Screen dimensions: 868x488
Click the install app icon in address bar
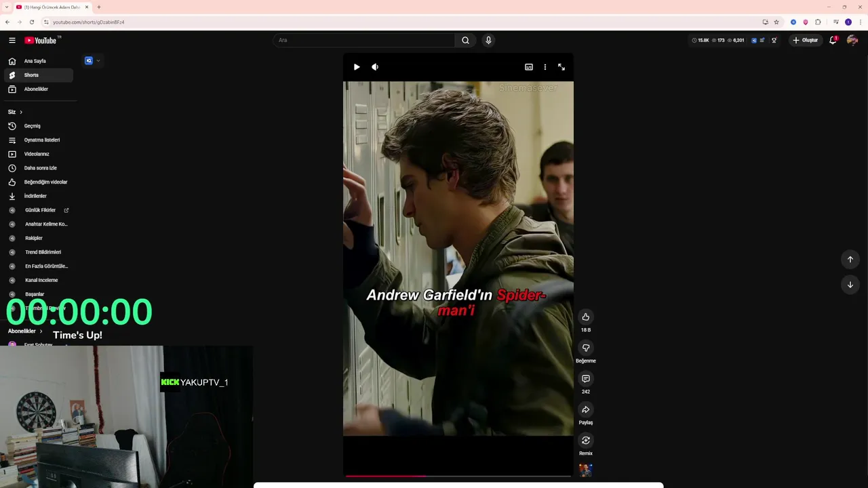click(x=765, y=22)
